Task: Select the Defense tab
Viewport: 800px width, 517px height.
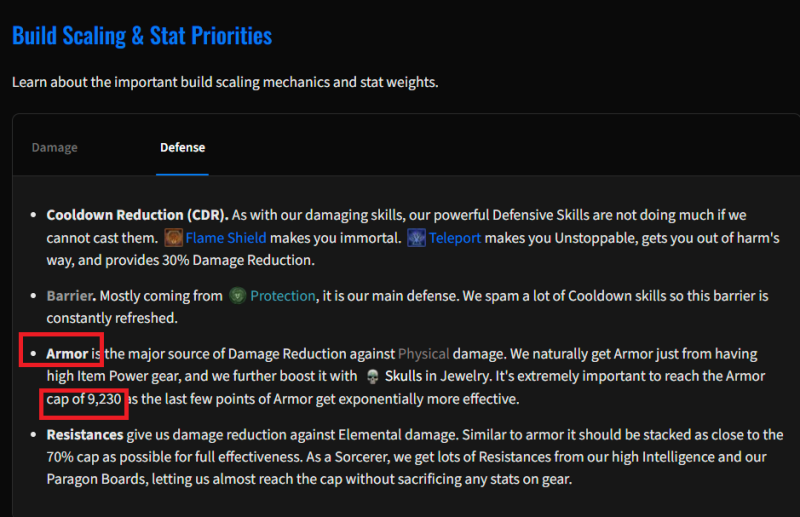Action: click(x=183, y=147)
